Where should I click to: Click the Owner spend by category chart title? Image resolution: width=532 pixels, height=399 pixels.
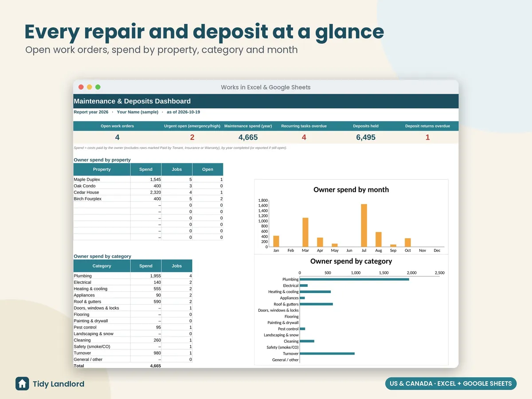(351, 262)
